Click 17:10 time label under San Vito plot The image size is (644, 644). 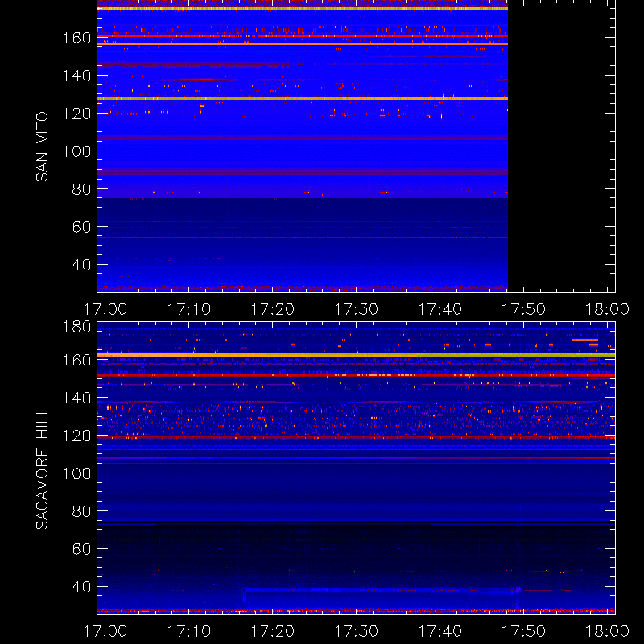189,309
